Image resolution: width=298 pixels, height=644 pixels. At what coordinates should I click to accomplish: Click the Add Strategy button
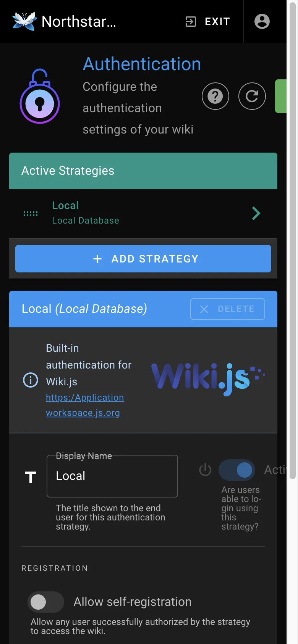pyautogui.click(x=143, y=259)
